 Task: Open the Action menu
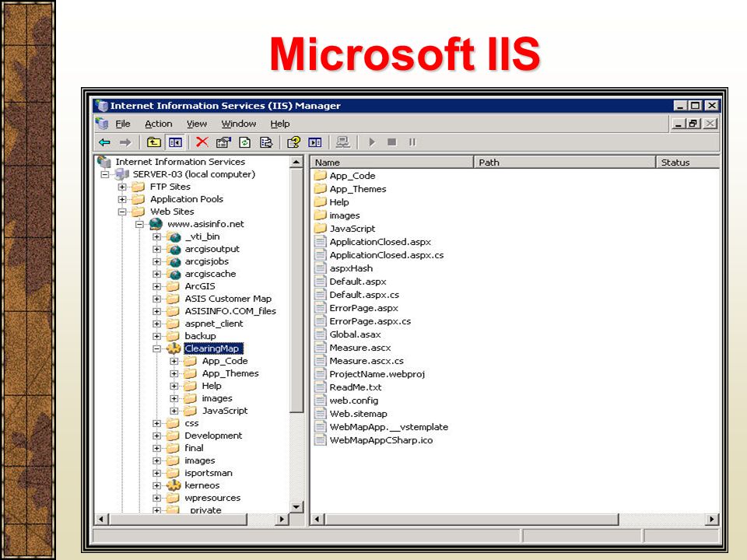point(158,124)
